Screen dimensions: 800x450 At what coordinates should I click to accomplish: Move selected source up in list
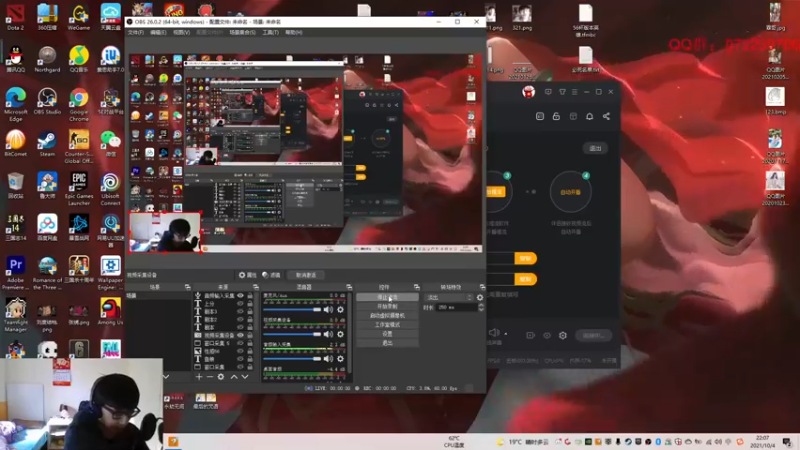click(x=234, y=377)
